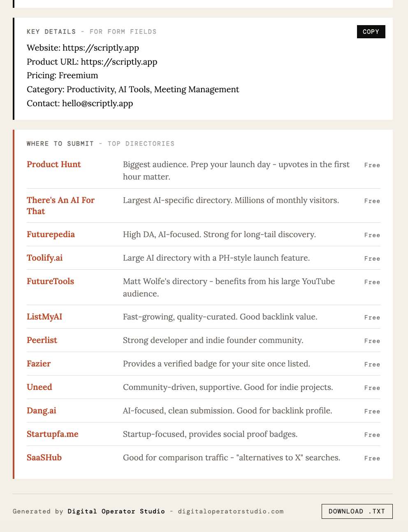408x532 pixels.
Task: Open There's An AI For That link
Action: coord(61,205)
